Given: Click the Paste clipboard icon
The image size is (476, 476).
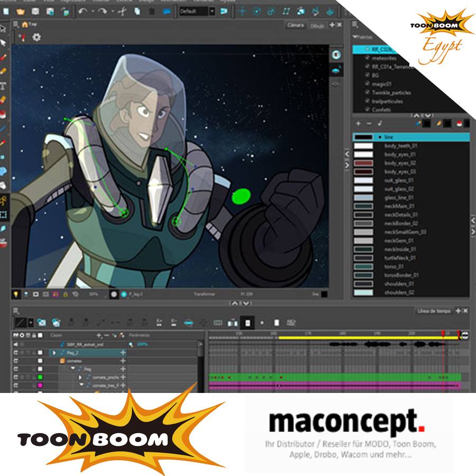Looking at the screenshot, I should 152,12.
